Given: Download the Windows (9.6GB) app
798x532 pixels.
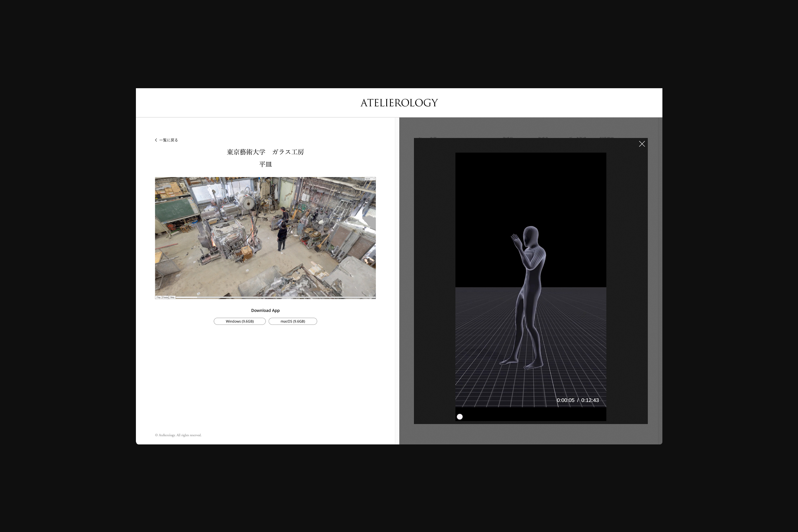Looking at the screenshot, I should click(239, 321).
